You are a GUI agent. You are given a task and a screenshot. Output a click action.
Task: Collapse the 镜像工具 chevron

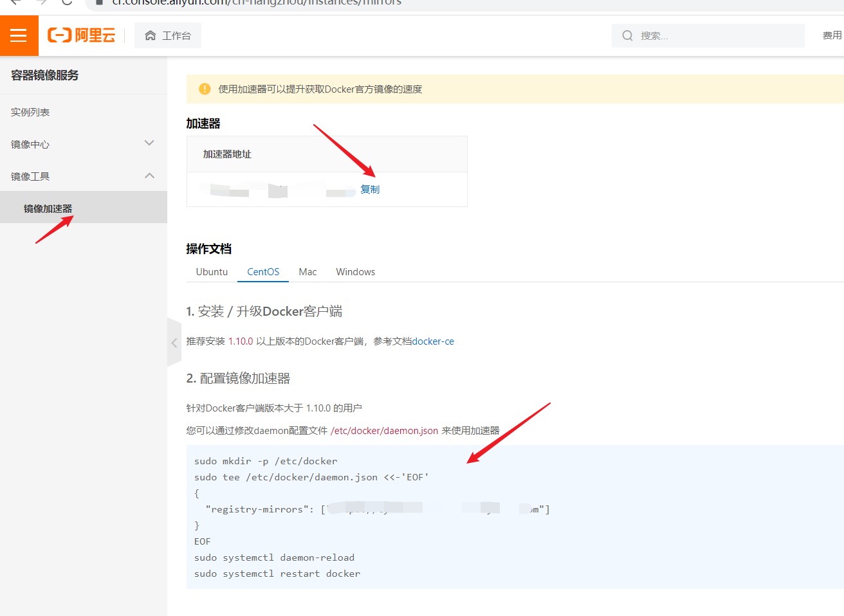pos(149,175)
